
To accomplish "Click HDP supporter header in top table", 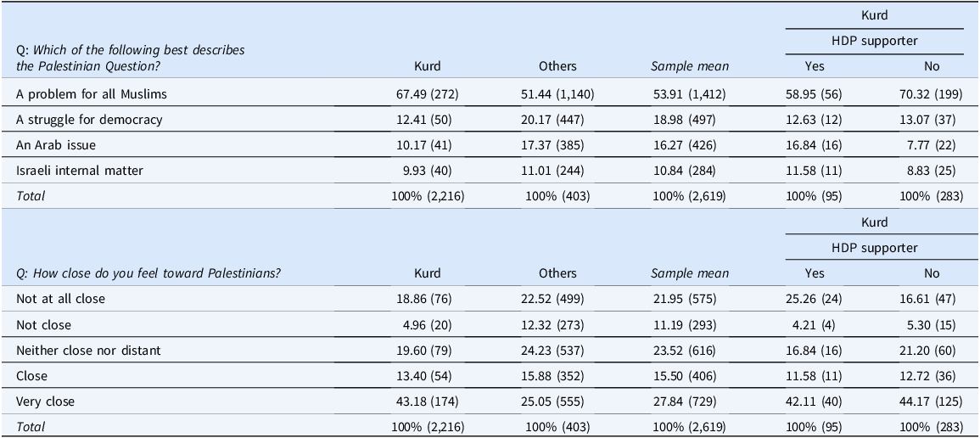I will click(873, 40).
